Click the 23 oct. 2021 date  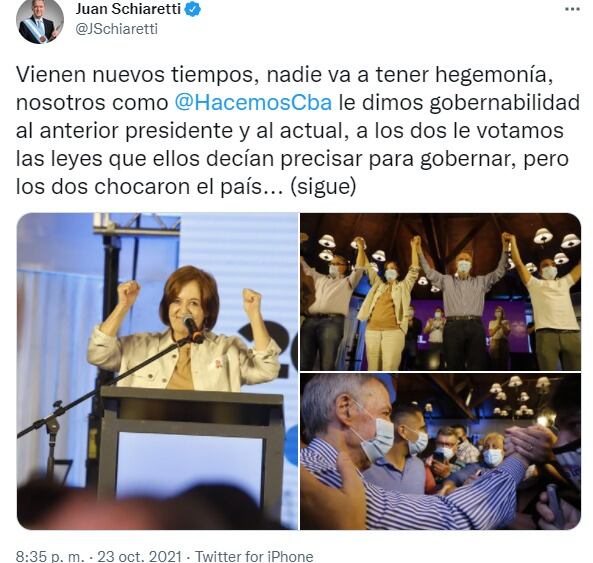tap(140, 556)
